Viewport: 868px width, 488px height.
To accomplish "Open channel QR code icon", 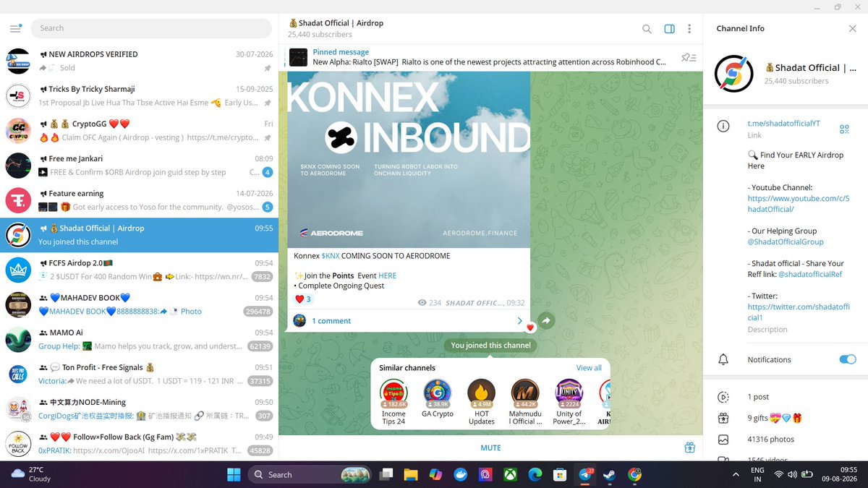I will (843, 129).
